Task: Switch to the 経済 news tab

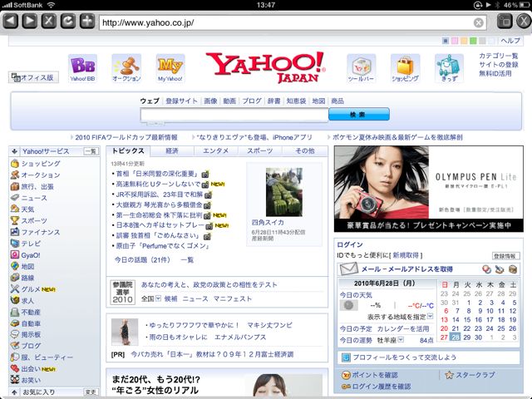Action: tap(172, 151)
